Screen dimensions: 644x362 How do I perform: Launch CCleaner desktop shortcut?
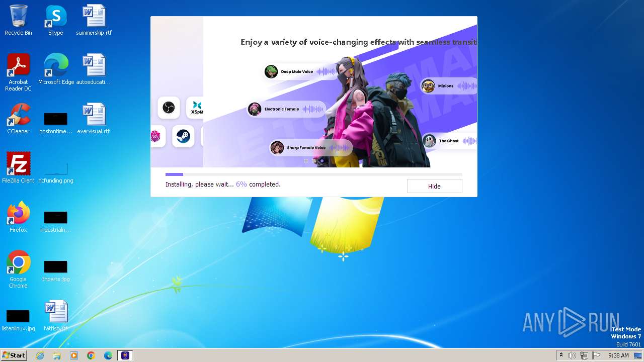point(18,119)
